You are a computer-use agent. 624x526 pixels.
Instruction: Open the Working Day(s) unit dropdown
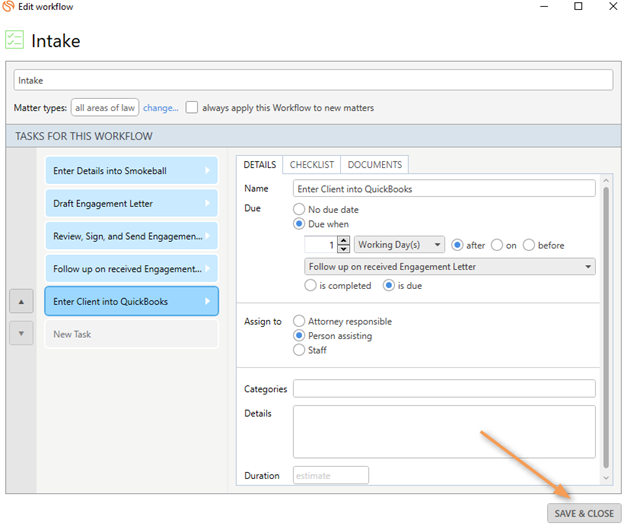pos(399,244)
